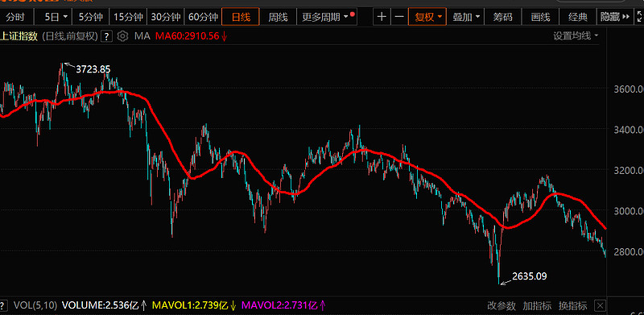Open the MA settings gear icon
The height and width of the screenshot is (315, 644).
click(x=122, y=36)
